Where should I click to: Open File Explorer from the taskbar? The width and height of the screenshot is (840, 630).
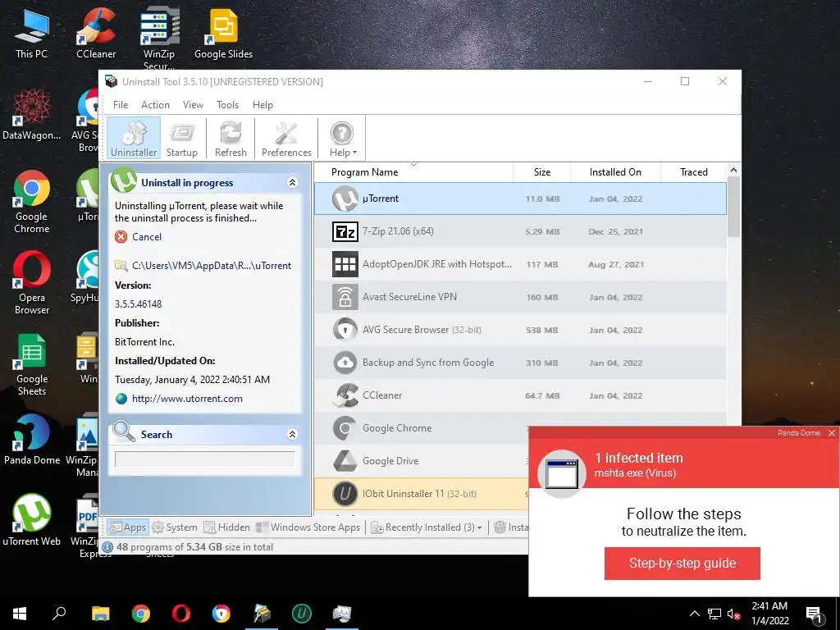[x=100, y=614]
